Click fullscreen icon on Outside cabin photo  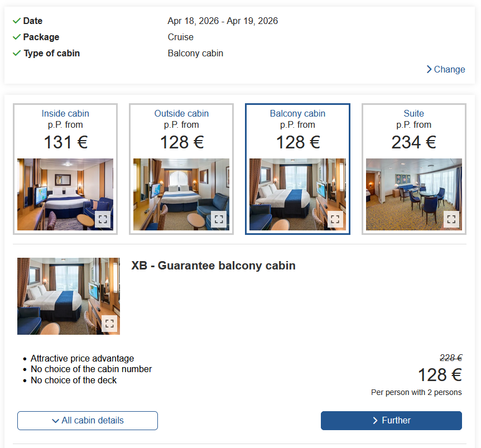pos(219,219)
